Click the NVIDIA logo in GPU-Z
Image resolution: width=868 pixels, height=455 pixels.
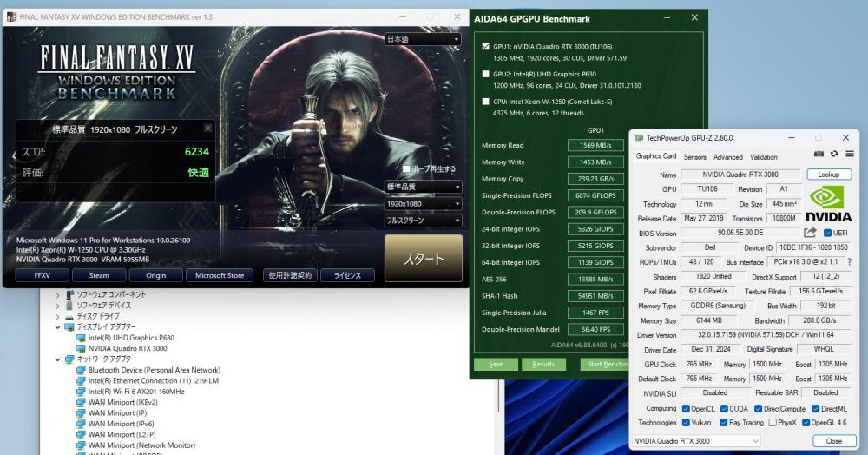[x=828, y=204]
